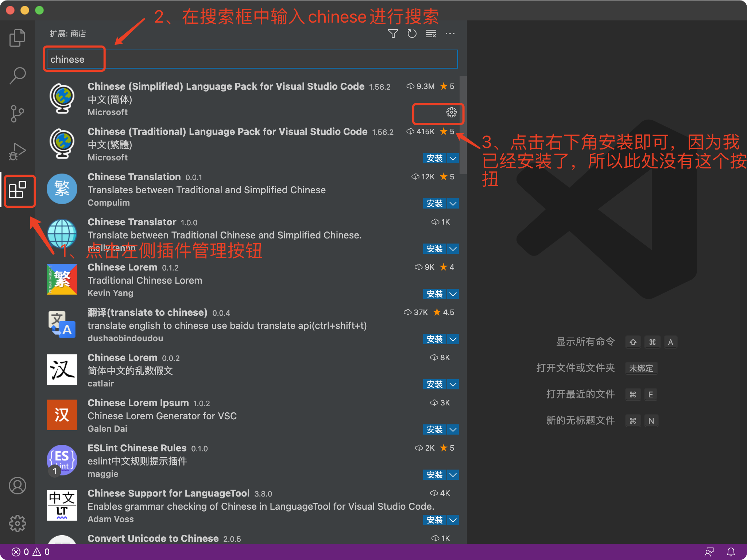Image resolution: width=747 pixels, height=560 pixels.
Task: Open the Explorer icon in activity bar
Action: (17, 37)
